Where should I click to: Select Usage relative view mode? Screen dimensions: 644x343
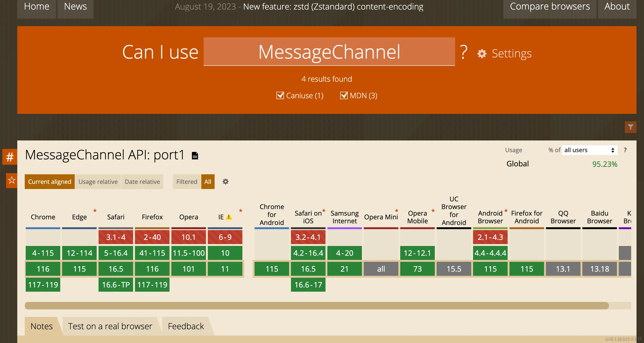coord(98,182)
